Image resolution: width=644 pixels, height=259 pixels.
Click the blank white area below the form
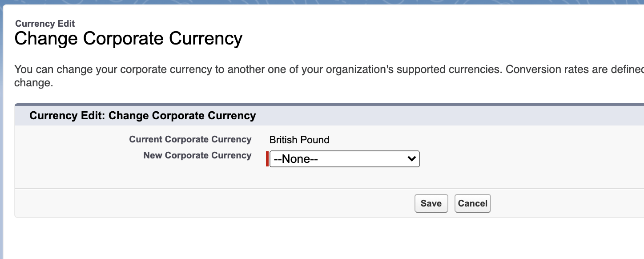pyautogui.click(x=311, y=238)
